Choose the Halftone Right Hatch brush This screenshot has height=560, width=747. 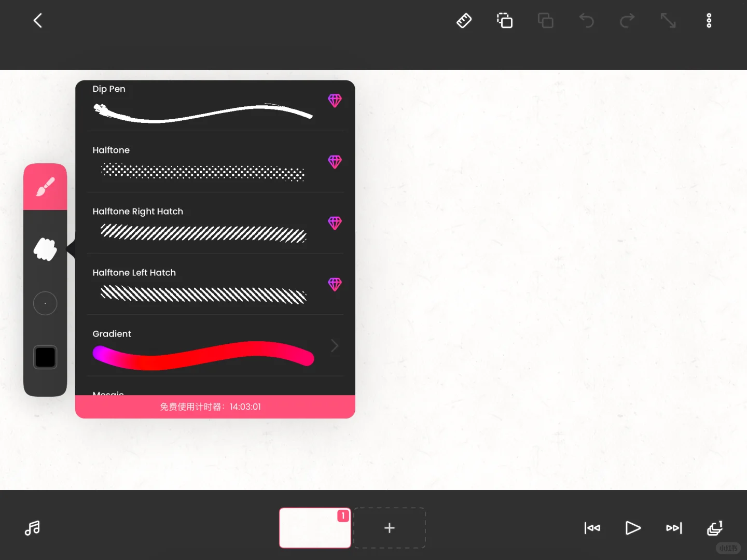[x=215, y=223]
